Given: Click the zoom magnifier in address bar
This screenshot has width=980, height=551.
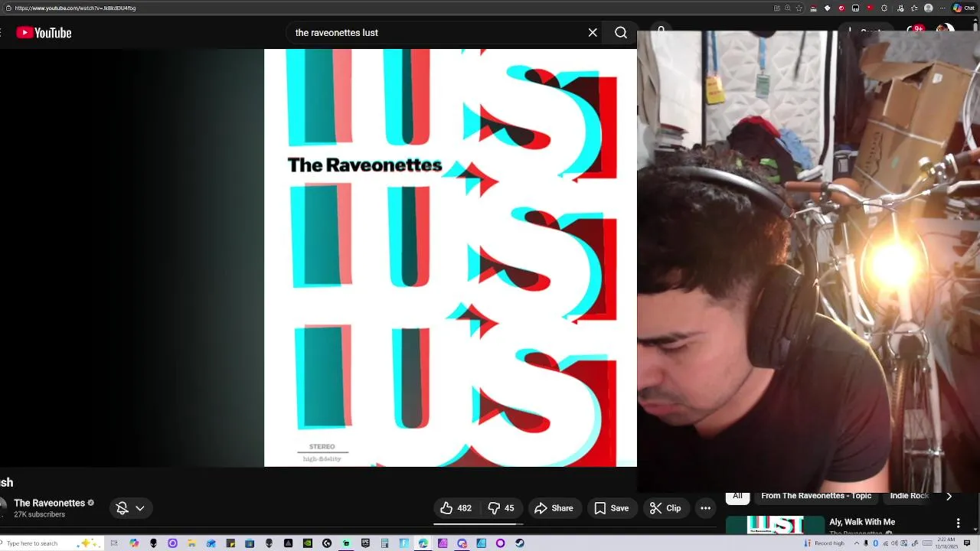Looking at the screenshot, I should [x=787, y=8].
